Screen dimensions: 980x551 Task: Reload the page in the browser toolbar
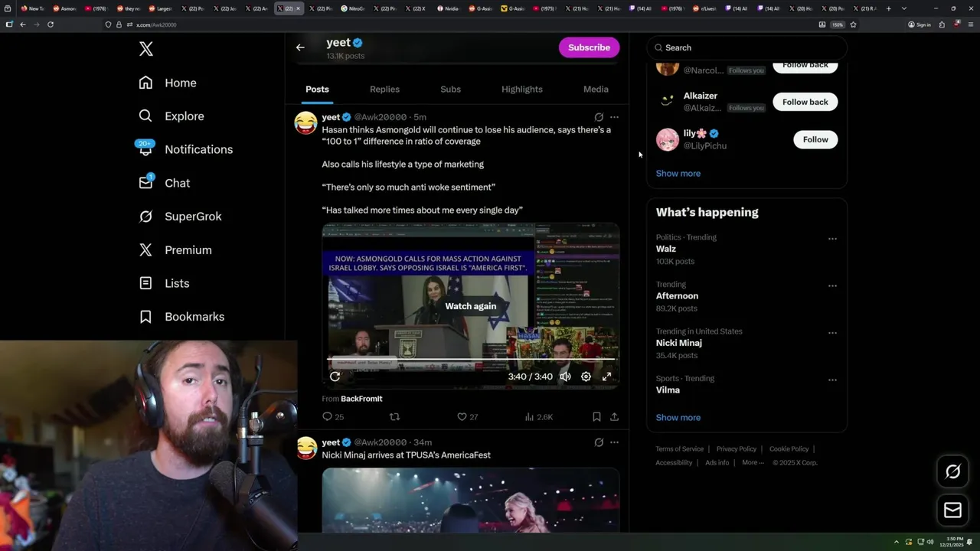click(x=51, y=24)
